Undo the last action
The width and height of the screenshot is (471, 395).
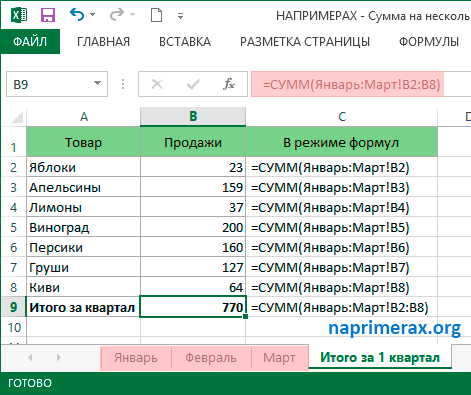coord(77,15)
